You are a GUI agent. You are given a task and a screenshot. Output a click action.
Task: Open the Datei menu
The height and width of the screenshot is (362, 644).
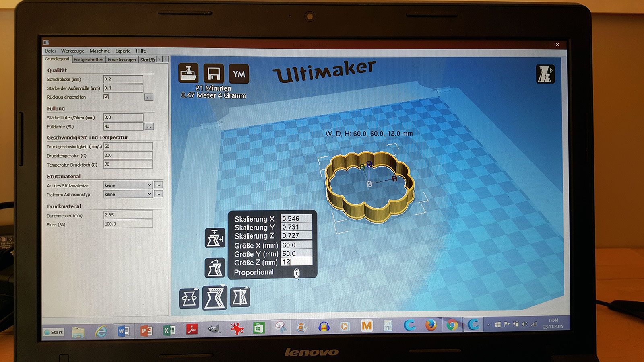pyautogui.click(x=50, y=51)
